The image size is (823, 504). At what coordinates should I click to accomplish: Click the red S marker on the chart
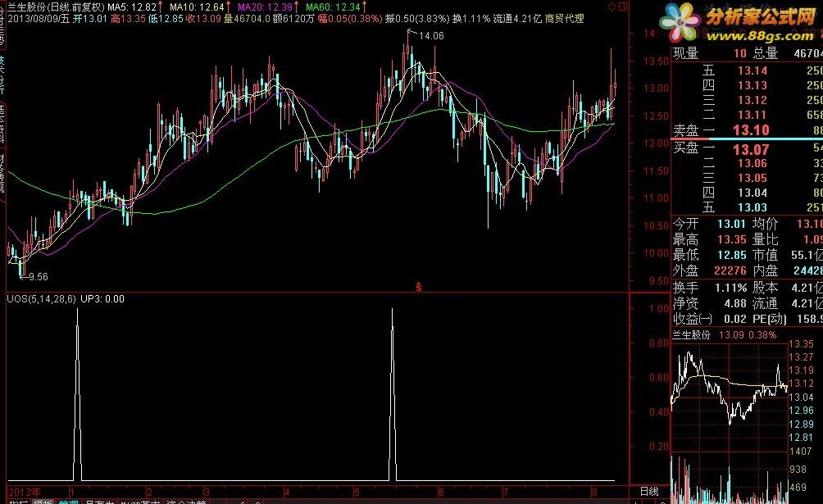(x=418, y=287)
